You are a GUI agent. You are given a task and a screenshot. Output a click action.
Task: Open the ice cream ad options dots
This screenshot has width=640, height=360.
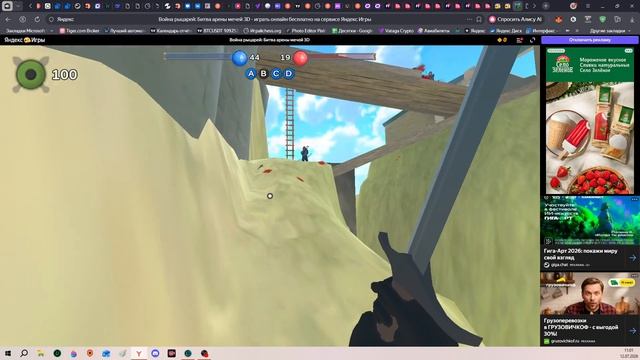pyautogui.click(x=628, y=51)
